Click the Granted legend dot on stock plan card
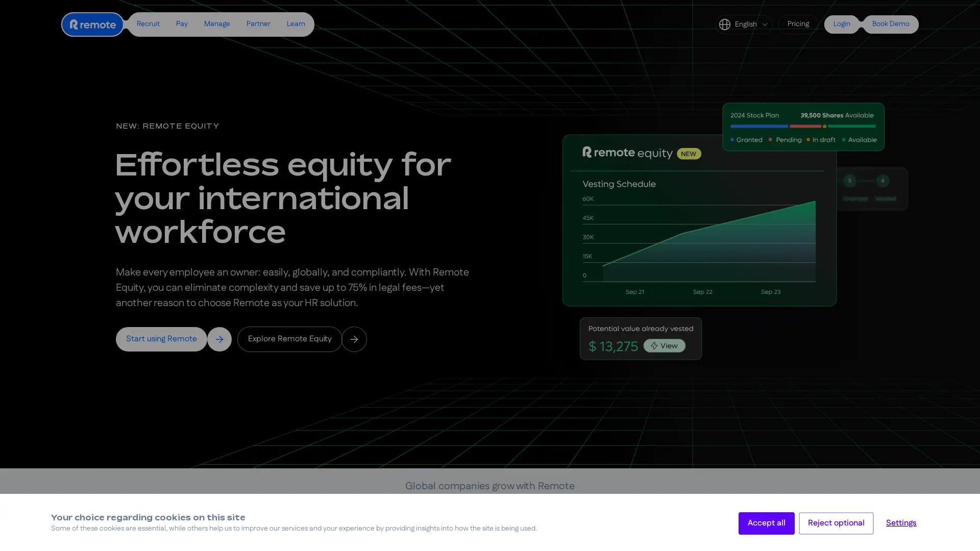This screenshot has width=980, height=551. tap(733, 140)
